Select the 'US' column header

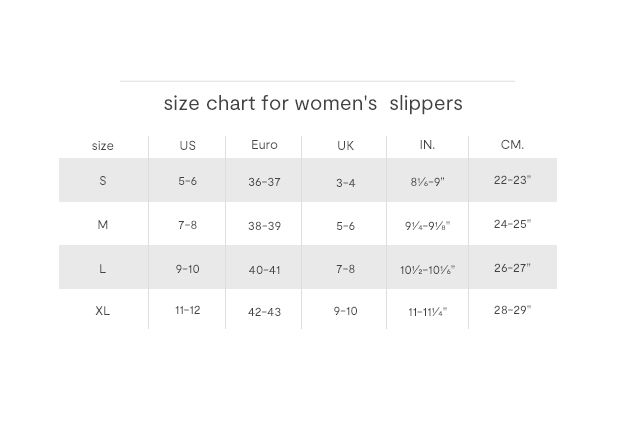click(187, 146)
